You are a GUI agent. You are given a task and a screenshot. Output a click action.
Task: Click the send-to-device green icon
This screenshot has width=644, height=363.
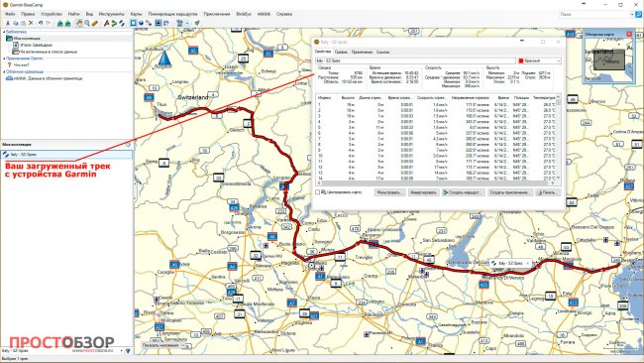[60, 23]
